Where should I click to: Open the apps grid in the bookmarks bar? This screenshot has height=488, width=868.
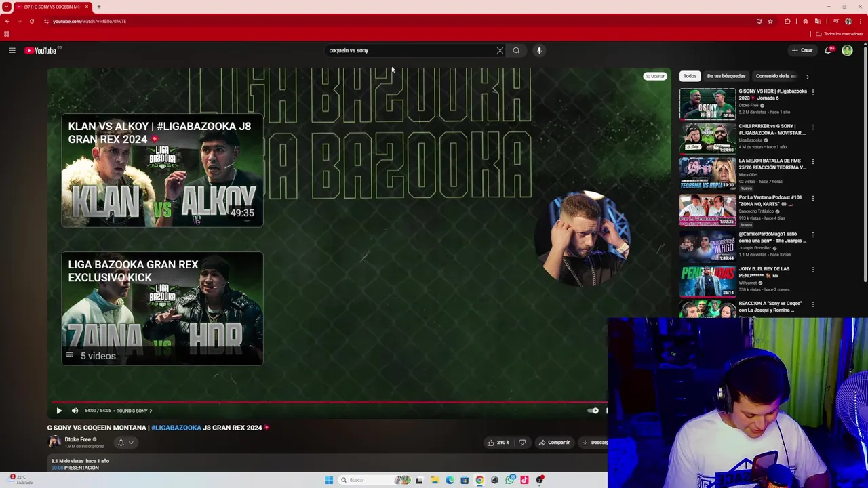[x=7, y=34]
